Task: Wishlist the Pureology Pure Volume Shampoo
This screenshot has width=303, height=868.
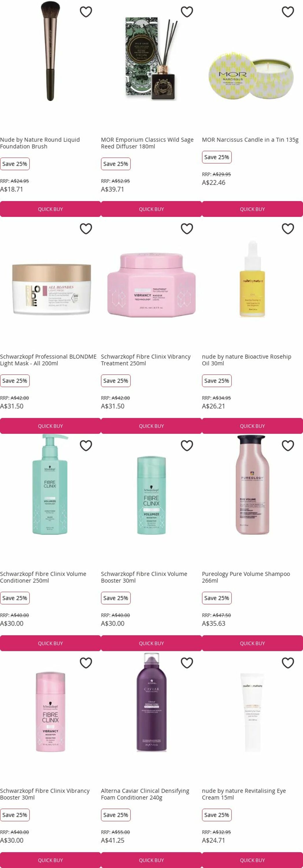Action: [x=288, y=446]
